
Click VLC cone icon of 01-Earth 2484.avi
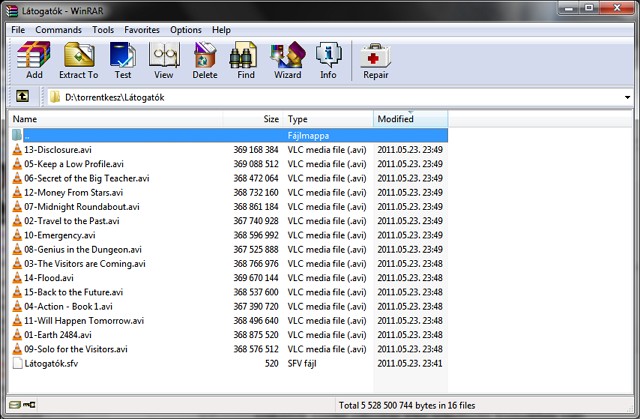[x=17, y=335]
